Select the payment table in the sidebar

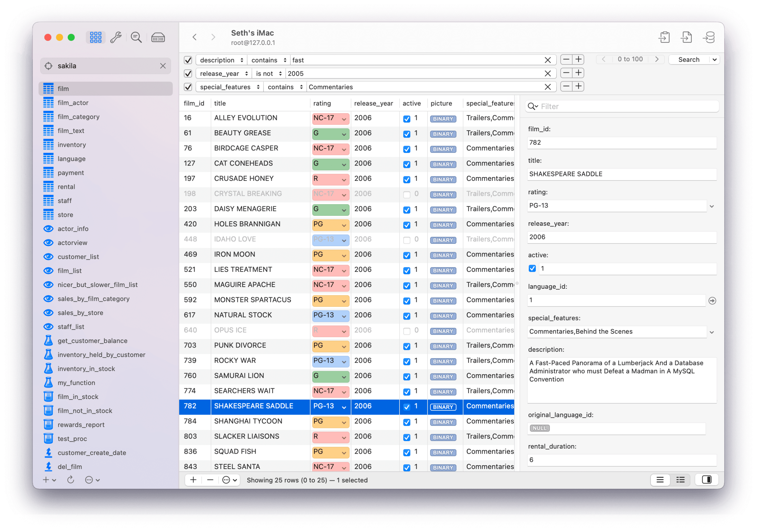pyautogui.click(x=71, y=172)
